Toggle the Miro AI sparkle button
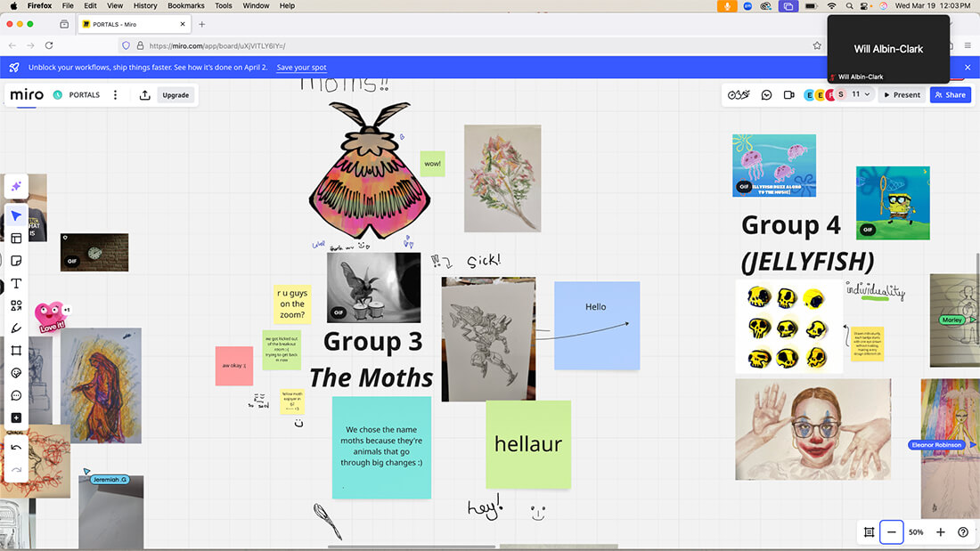980x551 pixels. (x=16, y=186)
